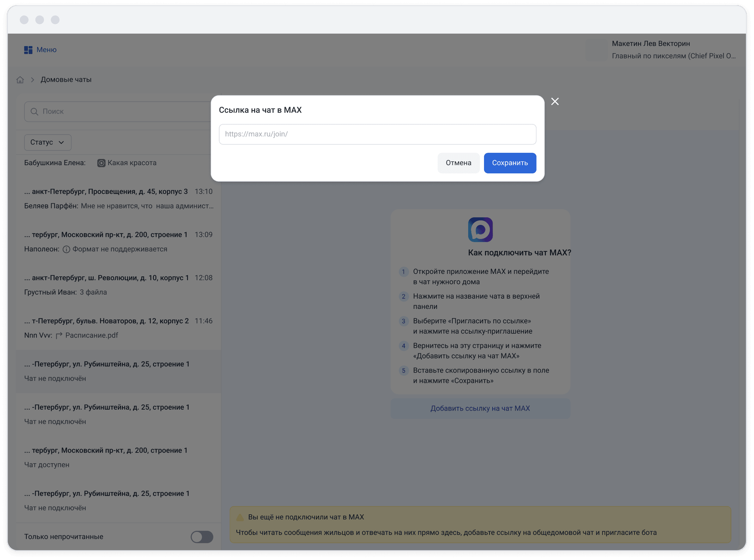Click the MAX messenger logo

480,230
